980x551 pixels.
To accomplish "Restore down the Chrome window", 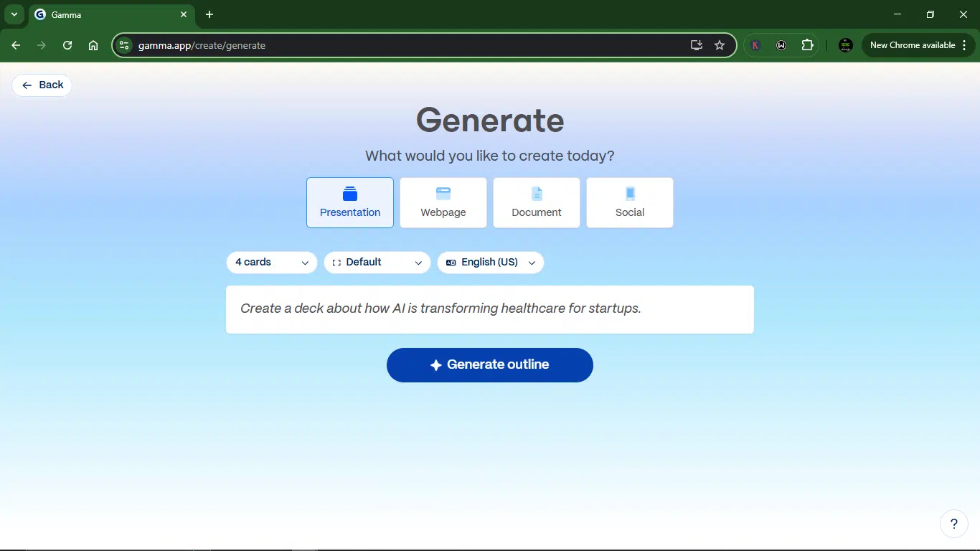I will pos(930,14).
